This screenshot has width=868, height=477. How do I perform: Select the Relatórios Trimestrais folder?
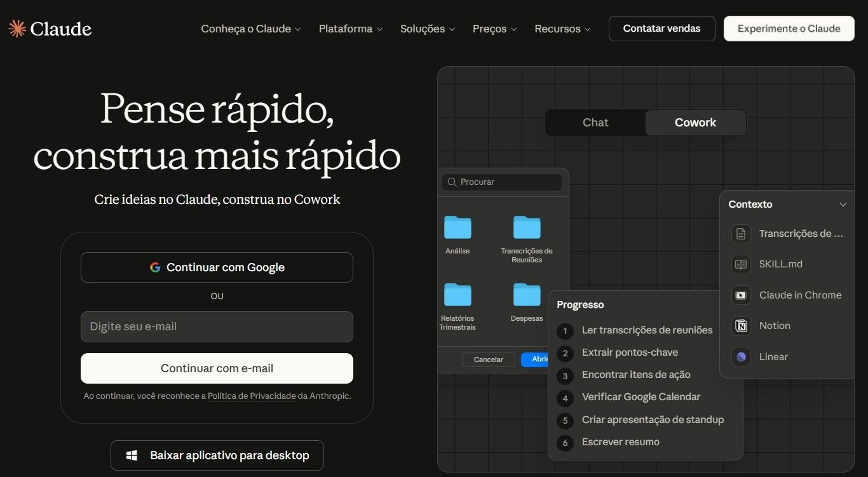[458, 295]
